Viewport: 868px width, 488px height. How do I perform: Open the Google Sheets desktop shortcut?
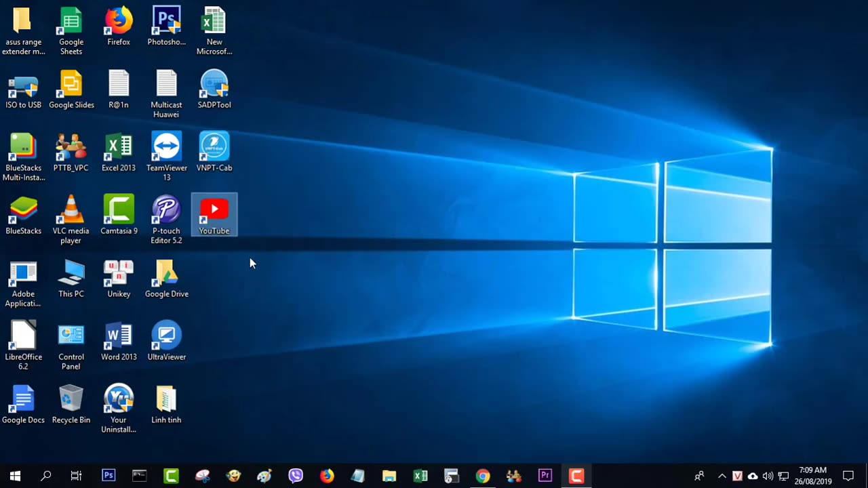coord(71,31)
